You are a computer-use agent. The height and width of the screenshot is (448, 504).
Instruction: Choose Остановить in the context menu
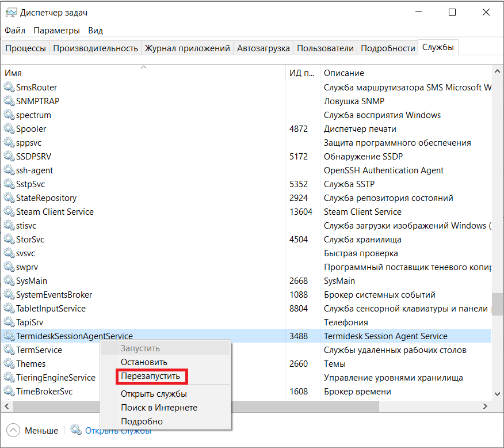pos(144,362)
